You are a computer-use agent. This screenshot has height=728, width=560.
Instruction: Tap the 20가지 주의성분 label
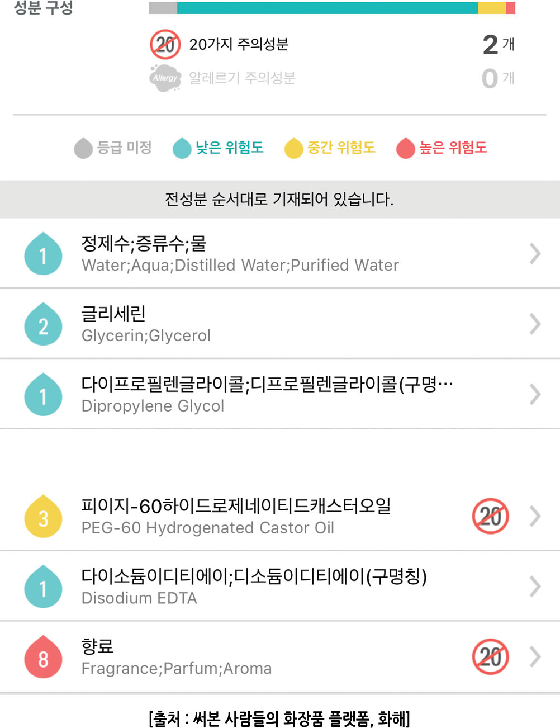tap(239, 44)
